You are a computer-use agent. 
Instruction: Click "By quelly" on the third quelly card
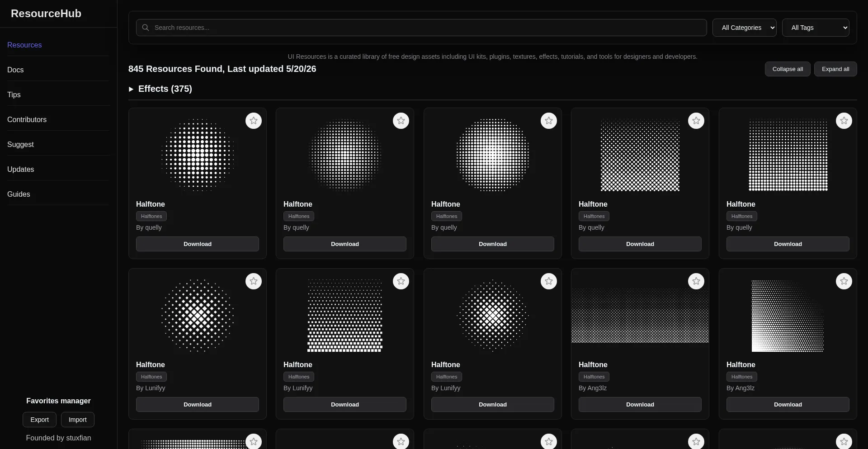coord(444,227)
